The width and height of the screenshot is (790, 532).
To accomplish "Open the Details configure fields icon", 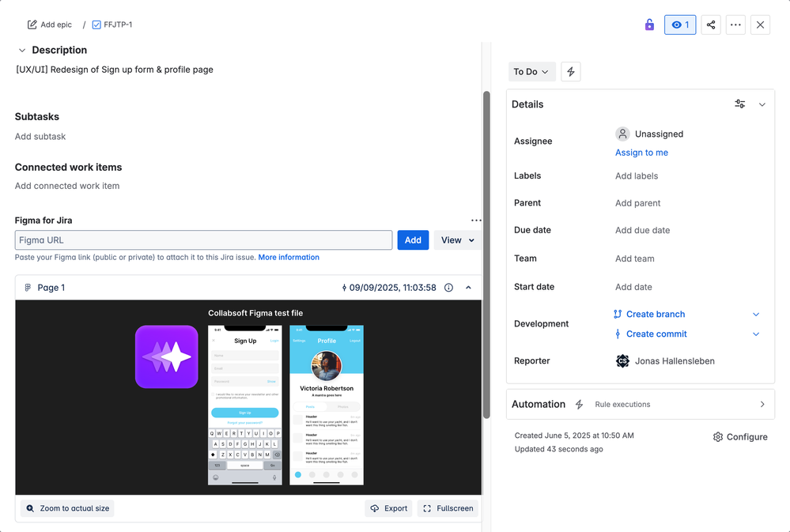I will [739, 104].
